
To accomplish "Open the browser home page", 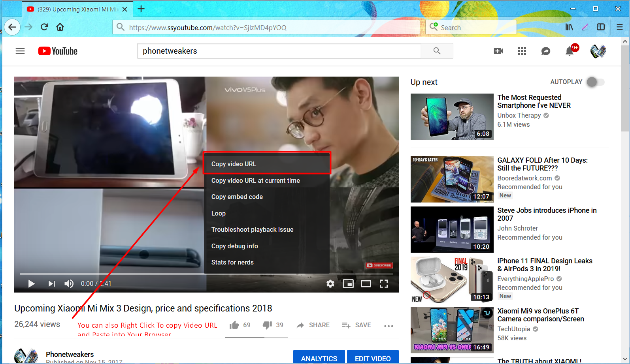I will coord(60,27).
